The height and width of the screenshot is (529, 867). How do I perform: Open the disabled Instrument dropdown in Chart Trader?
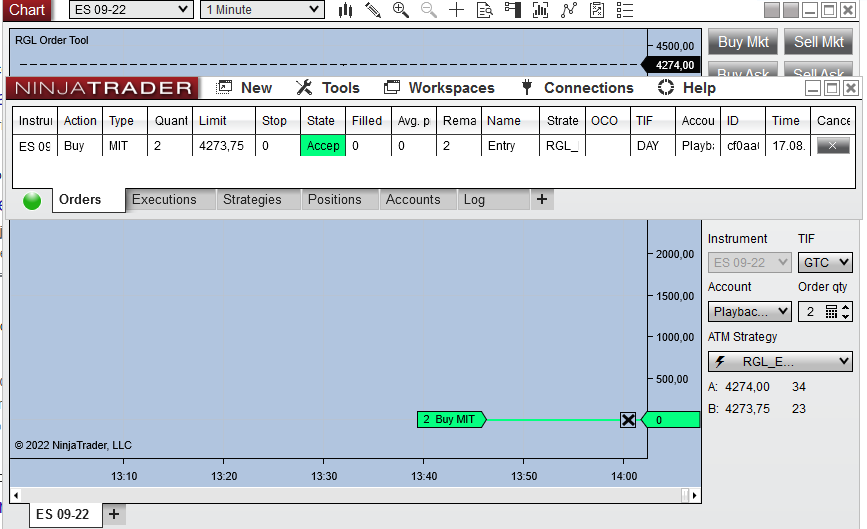click(x=750, y=263)
